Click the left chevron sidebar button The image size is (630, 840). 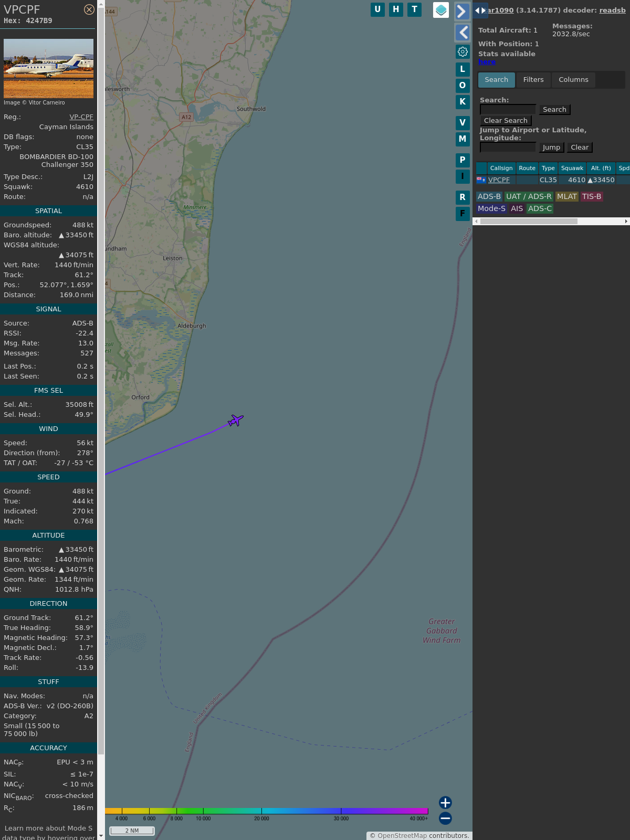(x=462, y=33)
